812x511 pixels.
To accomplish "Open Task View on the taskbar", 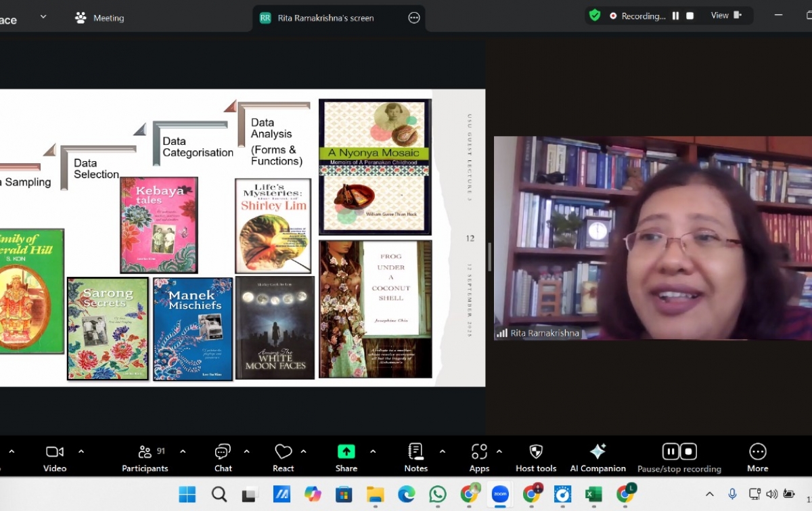I will pyautogui.click(x=250, y=494).
